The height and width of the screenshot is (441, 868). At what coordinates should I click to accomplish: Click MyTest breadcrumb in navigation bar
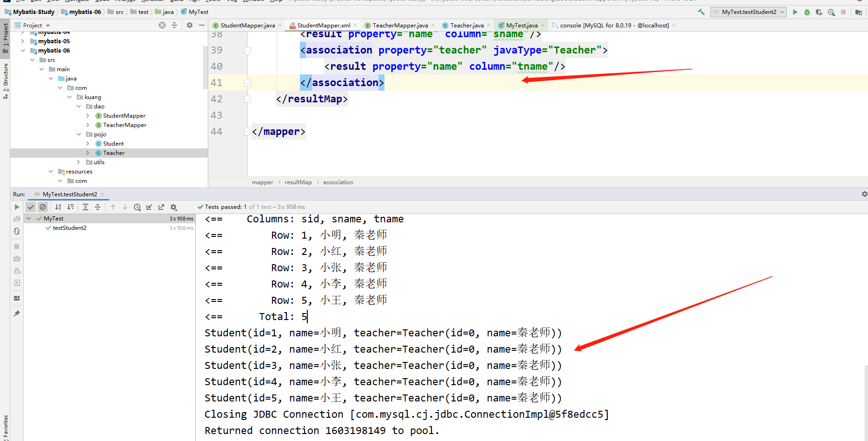coord(198,12)
